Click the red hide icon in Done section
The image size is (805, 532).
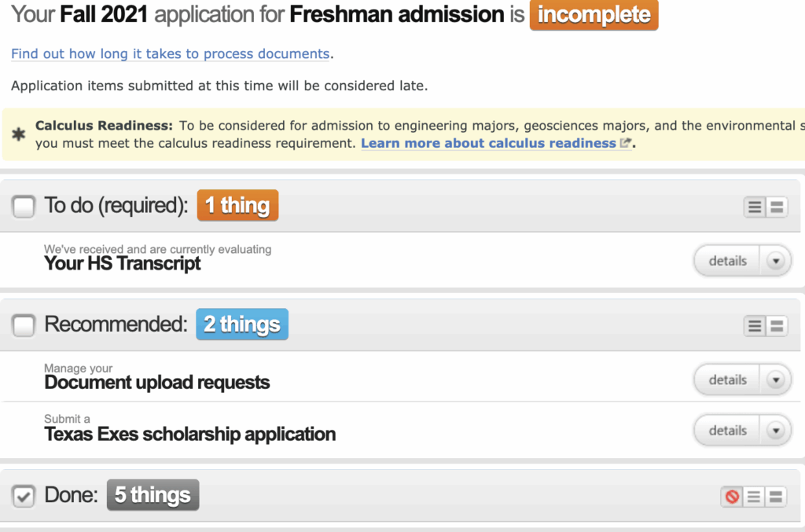coord(732,497)
